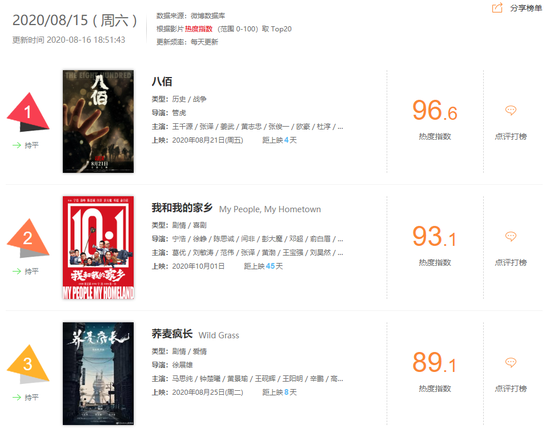
Task: Open the 荞麦疯长 Wild Grass title
Action: [195, 334]
